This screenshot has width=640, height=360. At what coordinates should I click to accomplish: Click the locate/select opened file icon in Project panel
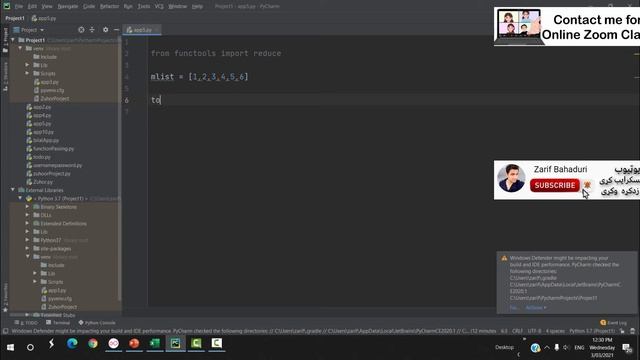tap(81, 30)
